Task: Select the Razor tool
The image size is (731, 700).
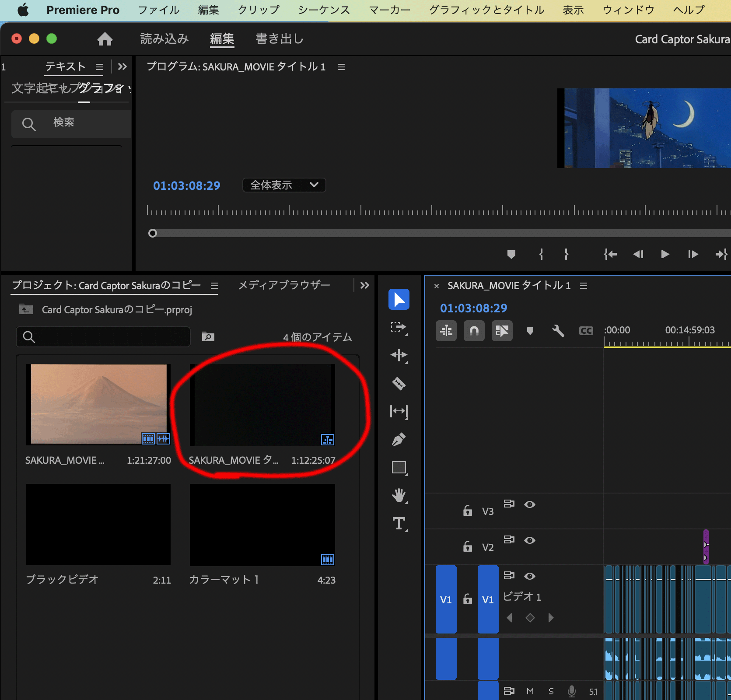Action: 399,384
